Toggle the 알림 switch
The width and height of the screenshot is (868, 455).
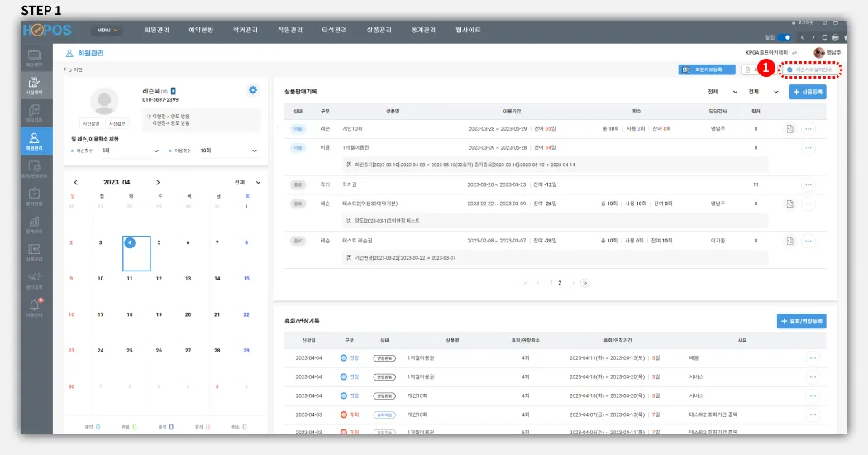coord(785,37)
